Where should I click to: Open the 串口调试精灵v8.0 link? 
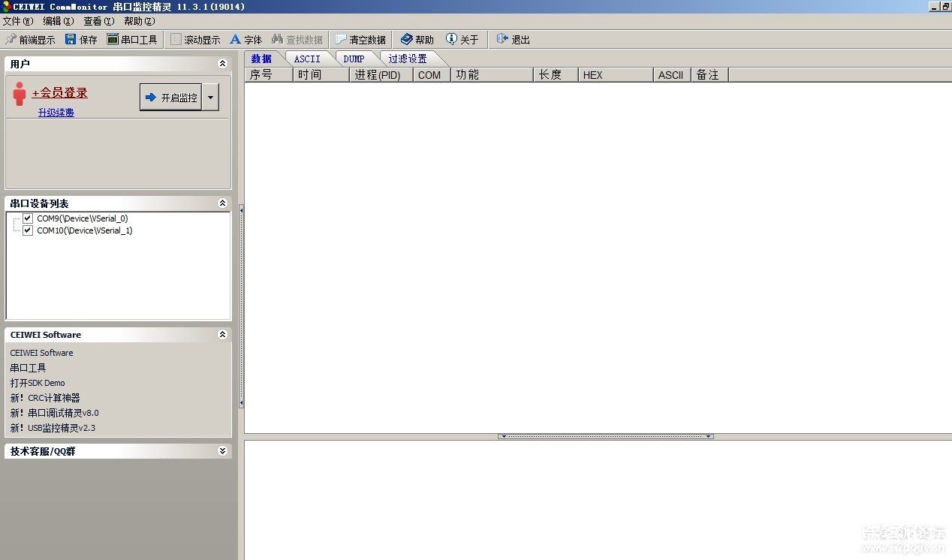(54, 413)
